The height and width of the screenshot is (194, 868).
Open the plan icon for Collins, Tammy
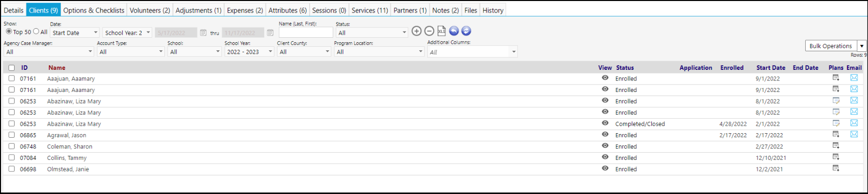click(836, 157)
